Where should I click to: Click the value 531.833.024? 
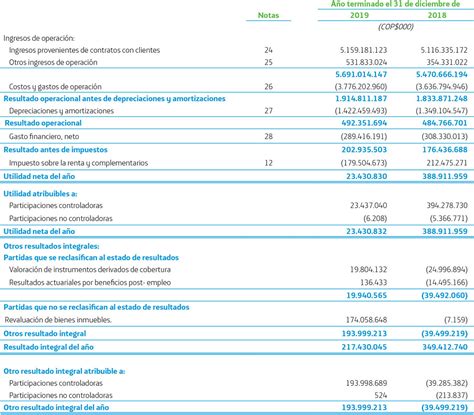(x=366, y=62)
